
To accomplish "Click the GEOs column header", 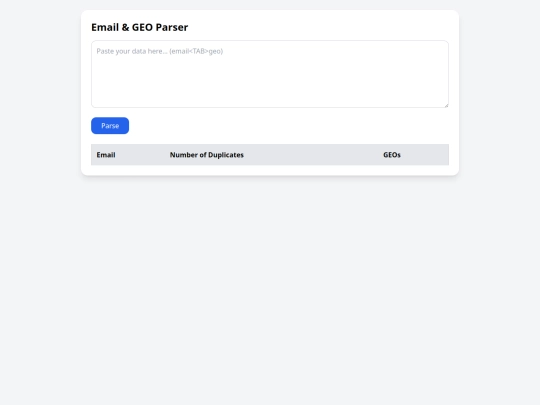I will [392, 155].
